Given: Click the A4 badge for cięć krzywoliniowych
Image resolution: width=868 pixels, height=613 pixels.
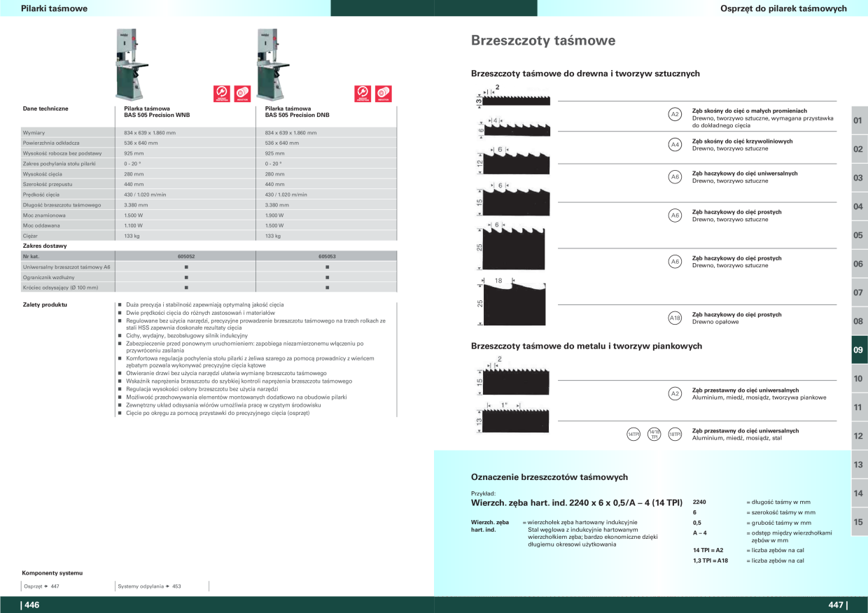Looking at the screenshot, I should coord(675,145).
